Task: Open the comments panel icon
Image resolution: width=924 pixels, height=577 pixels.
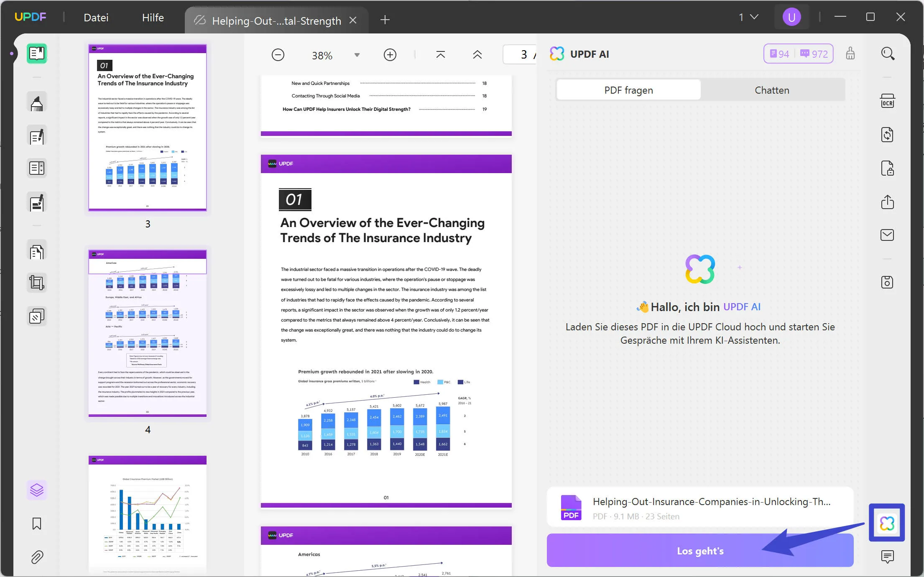Action: click(x=887, y=557)
